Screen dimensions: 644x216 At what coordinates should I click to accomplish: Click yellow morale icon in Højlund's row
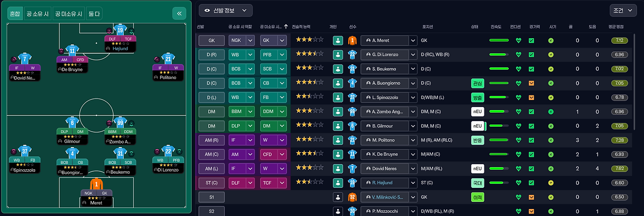[x=551, y=183]
